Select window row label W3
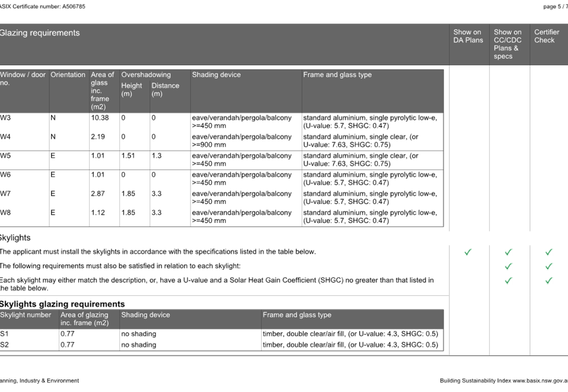 pos(5,117)
